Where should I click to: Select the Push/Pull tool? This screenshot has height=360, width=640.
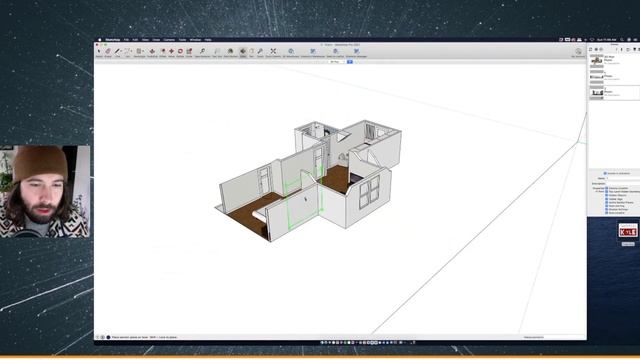point(152,51)
